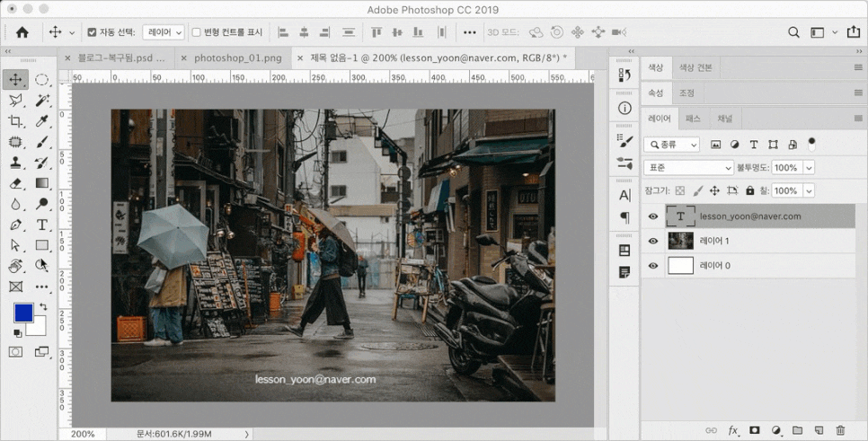Click the foreground blue color swatch

pos(22,312)
